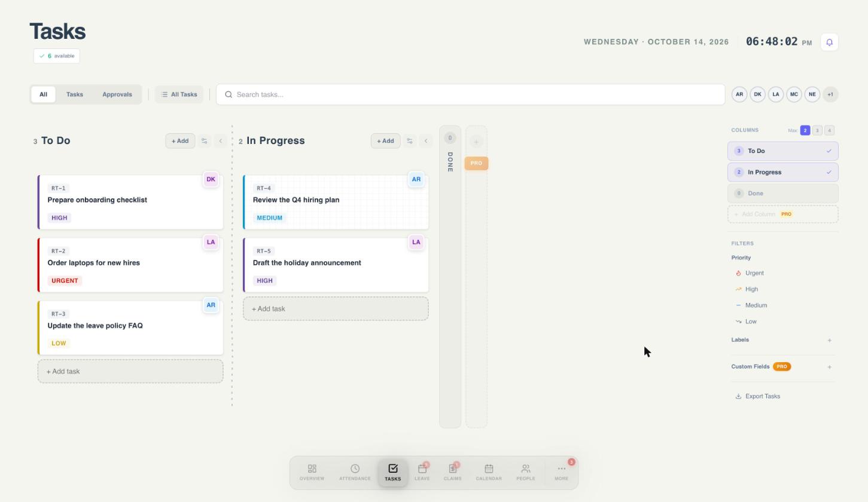Screen dimensions: 868x502
Task: Collapse the In Progress column
Action: click(426, 141)
